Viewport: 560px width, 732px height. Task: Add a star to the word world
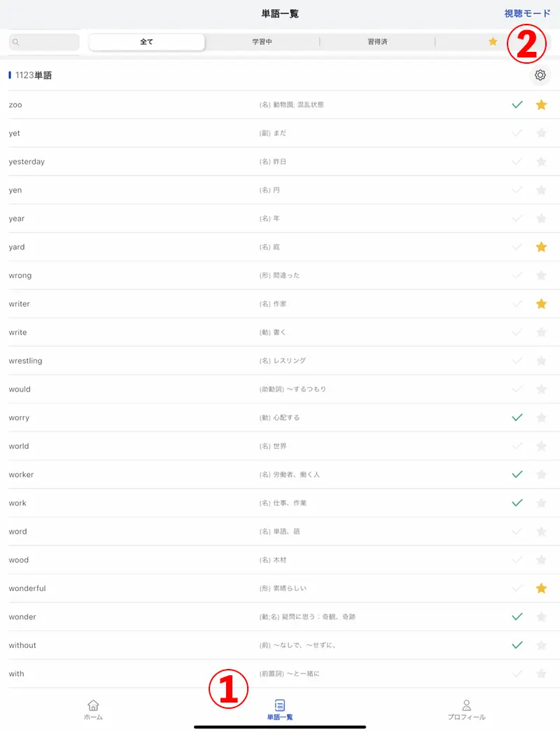click(x=541, y=446)
